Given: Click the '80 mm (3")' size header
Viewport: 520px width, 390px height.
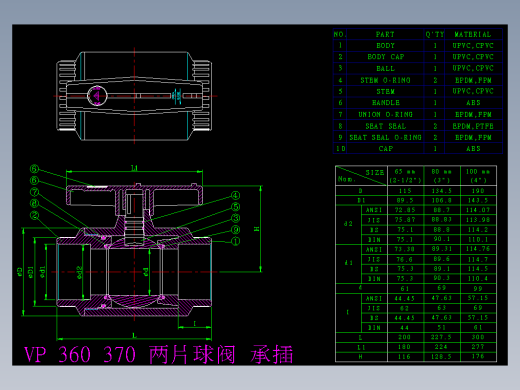Looking at the screenshot, I should [x=442, y=176].
